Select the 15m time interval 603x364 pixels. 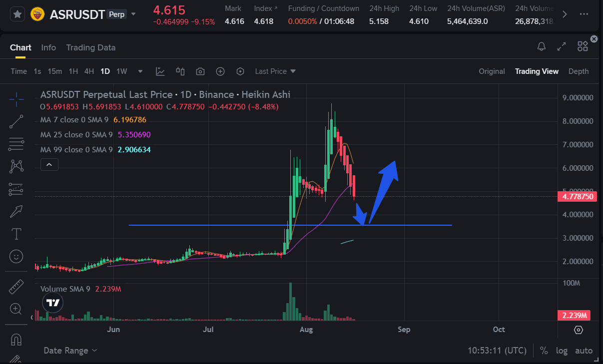pyautogui.click(x=54, y=71)
